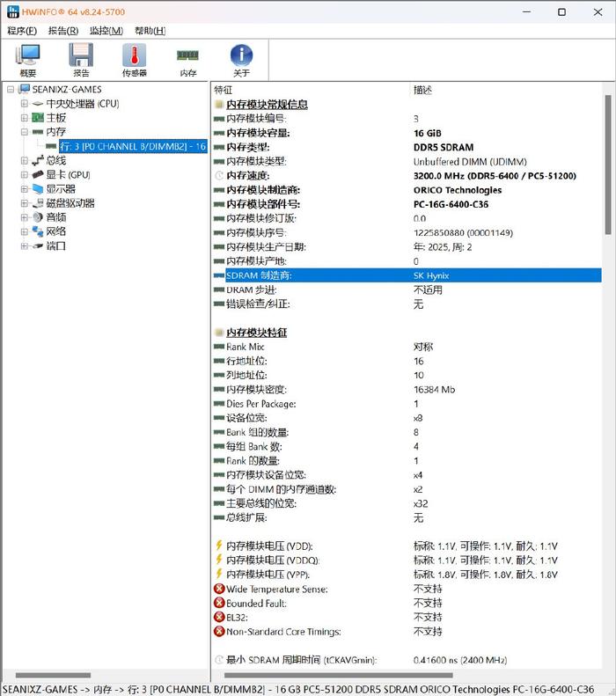The width and height of the screenshot is (616, 696).
Task: Click the graphics card icon beside 显卡 (GPU)
Action: click(38, 174)
